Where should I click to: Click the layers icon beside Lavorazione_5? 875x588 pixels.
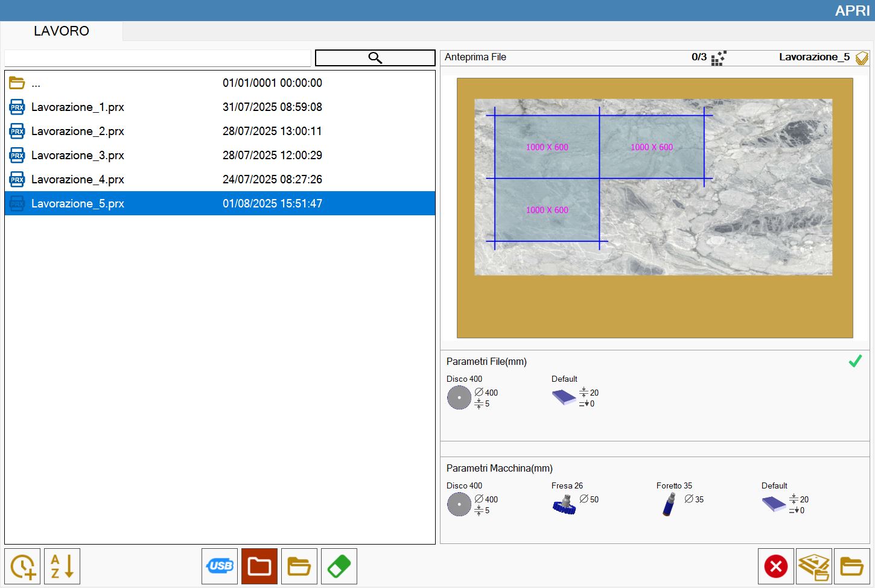coord(862,58)
